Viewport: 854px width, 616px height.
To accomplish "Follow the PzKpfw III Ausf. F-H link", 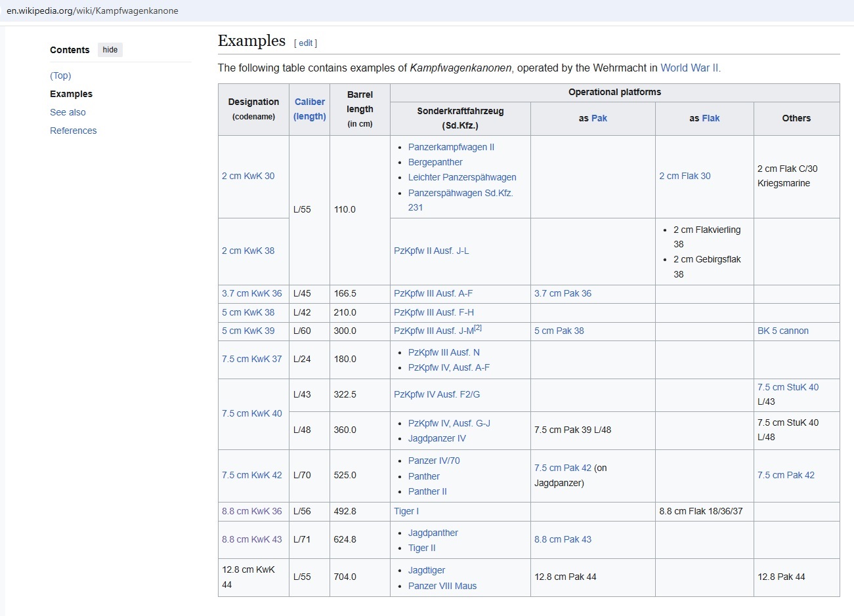I will click(434, 312).
